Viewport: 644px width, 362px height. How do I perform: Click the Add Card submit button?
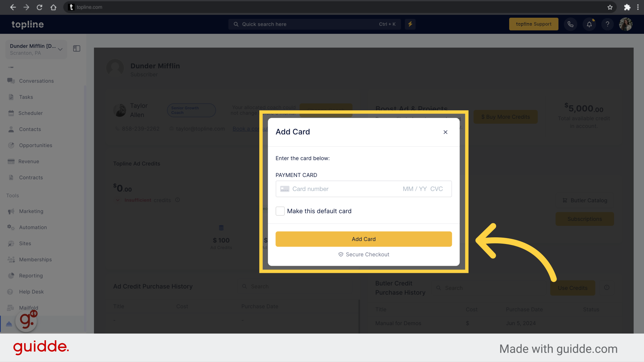point(364,239)
